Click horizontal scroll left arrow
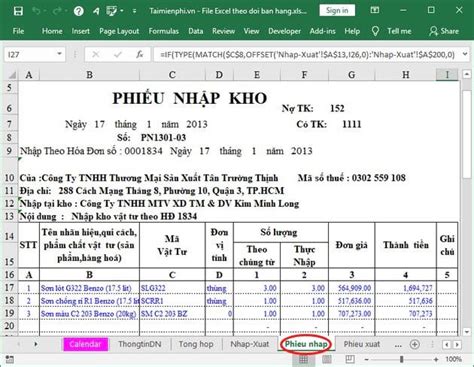Image resolution: width=474 pixels, height=367 pixels. tap(447, 344)
